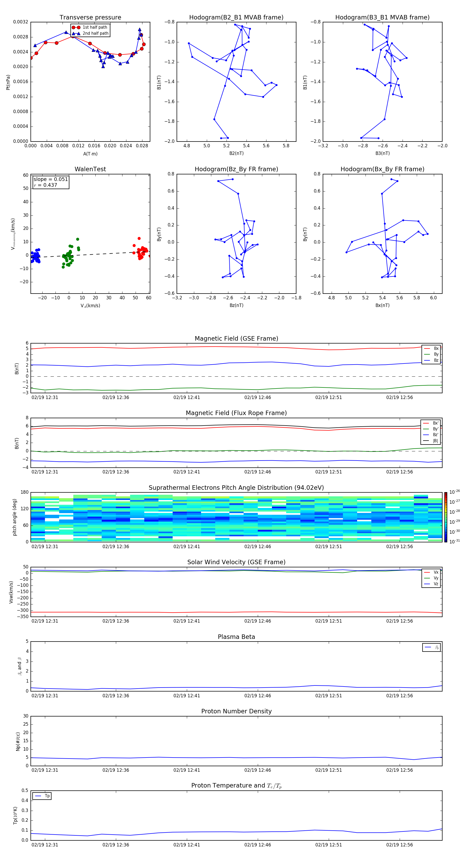Image resolution: width=473 pixels, height=868 pixels.
Task: Click the 'B2(nT)' x-axis label
Action: click(x=236, y=153)
